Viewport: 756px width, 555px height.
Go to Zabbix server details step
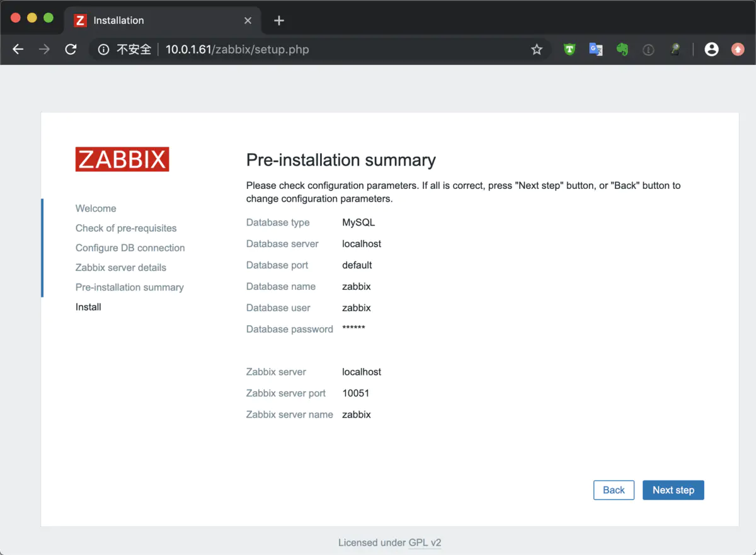tap(121, 267)
